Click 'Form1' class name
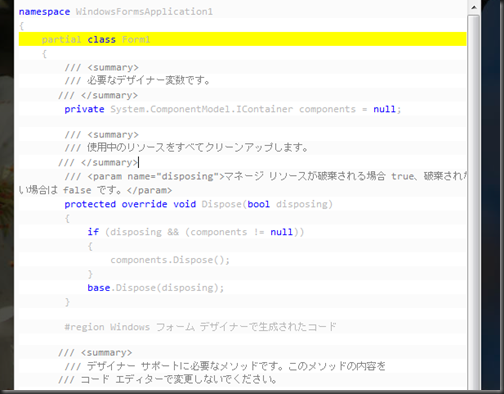Image resolution: width=504 pixels, height=394 pixels. [136, 39]
